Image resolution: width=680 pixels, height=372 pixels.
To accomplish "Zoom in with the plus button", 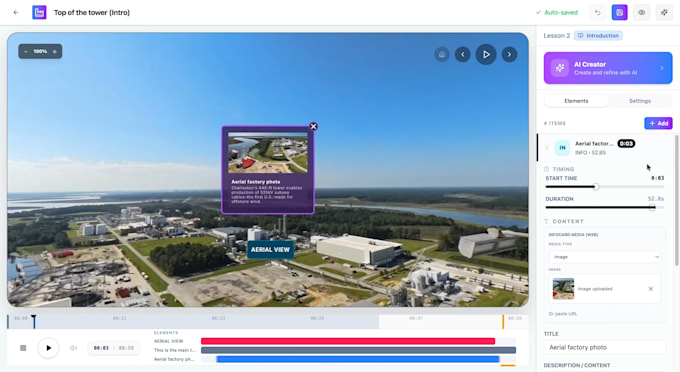I will tap(55, 52).
